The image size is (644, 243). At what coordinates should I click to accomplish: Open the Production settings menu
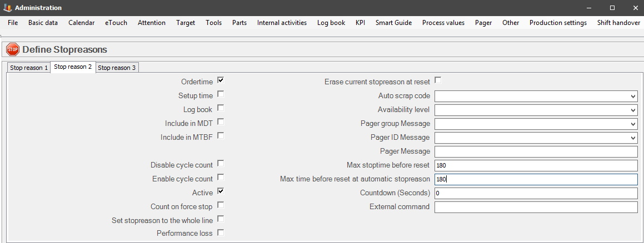(558, 23)
